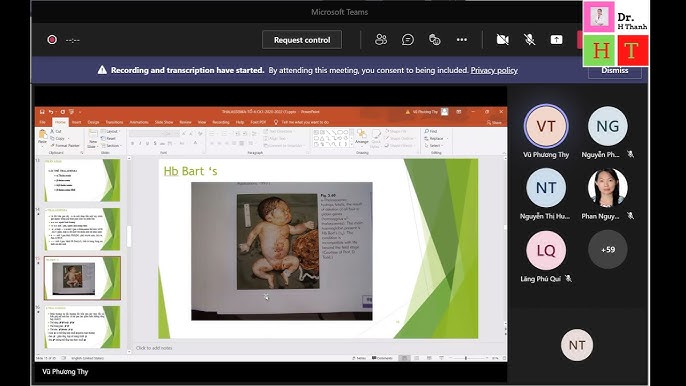Open the Select dropdown in Editing

(x=433, y=145)
